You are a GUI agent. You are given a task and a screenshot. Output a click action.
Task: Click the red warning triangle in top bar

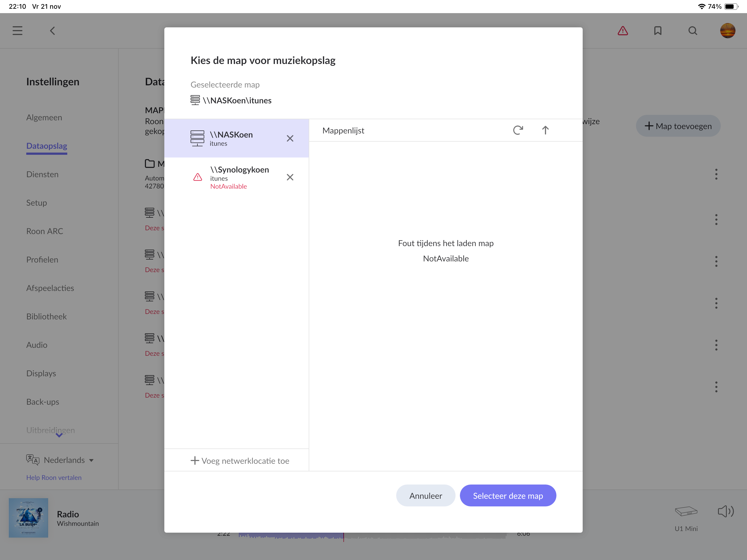tap(622, 31)
